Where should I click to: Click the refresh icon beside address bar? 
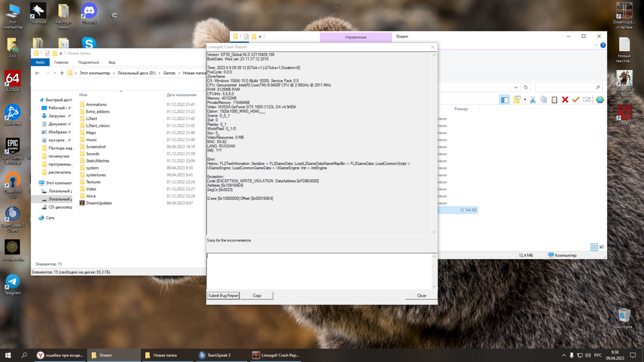[526, 87]
